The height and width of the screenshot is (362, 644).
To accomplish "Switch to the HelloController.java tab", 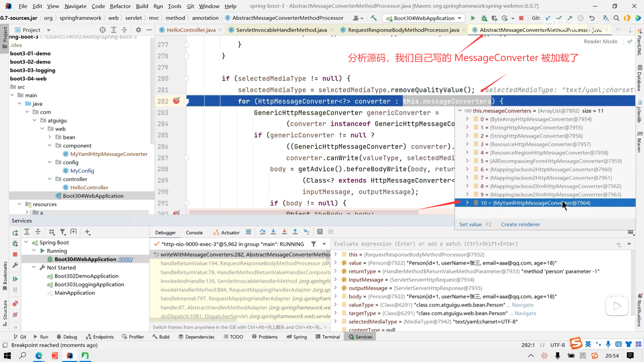I will [x=191, y=30].
